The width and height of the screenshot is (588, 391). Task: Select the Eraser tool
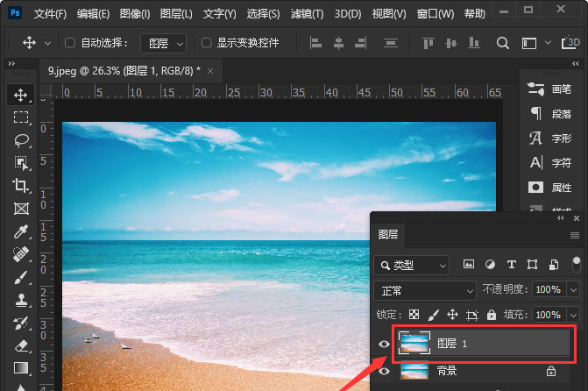coord(21,345)
